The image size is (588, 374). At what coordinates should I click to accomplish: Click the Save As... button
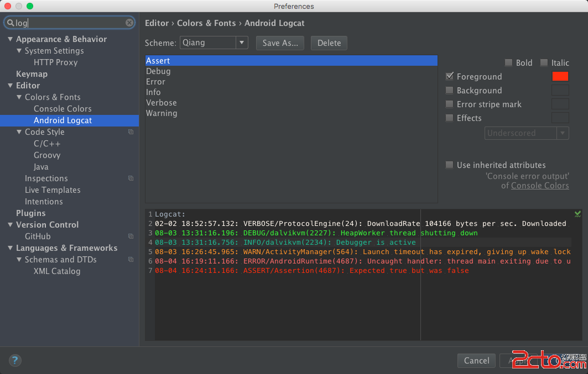pyautogui.click(x=280, y=43)
